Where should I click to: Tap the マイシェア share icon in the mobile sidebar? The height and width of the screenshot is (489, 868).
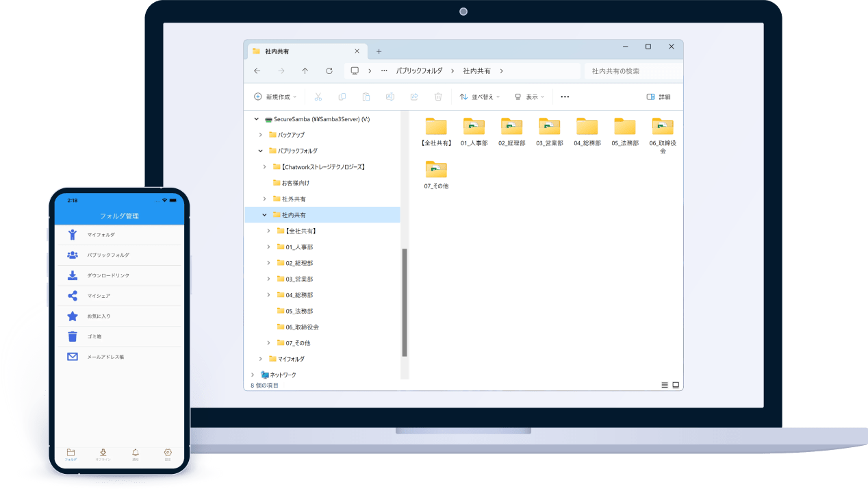72,295
